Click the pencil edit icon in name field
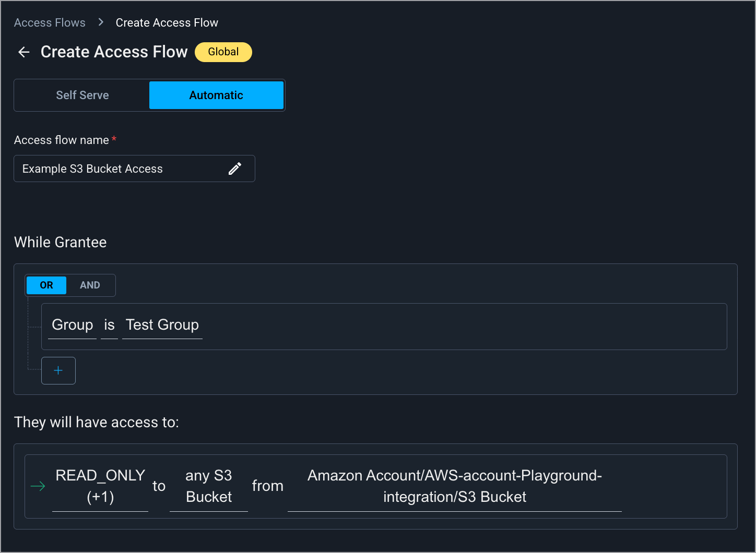Screen dimensions: 756x553 [235, 169]
